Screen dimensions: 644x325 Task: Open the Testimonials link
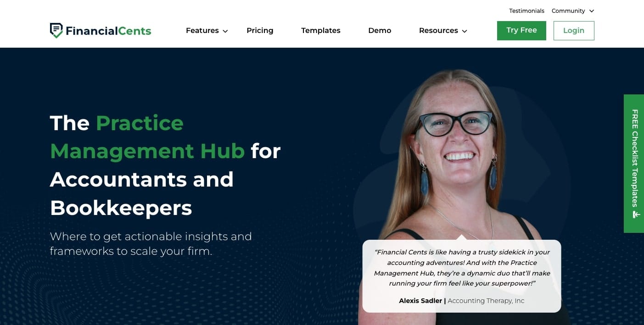click(526, 11)
